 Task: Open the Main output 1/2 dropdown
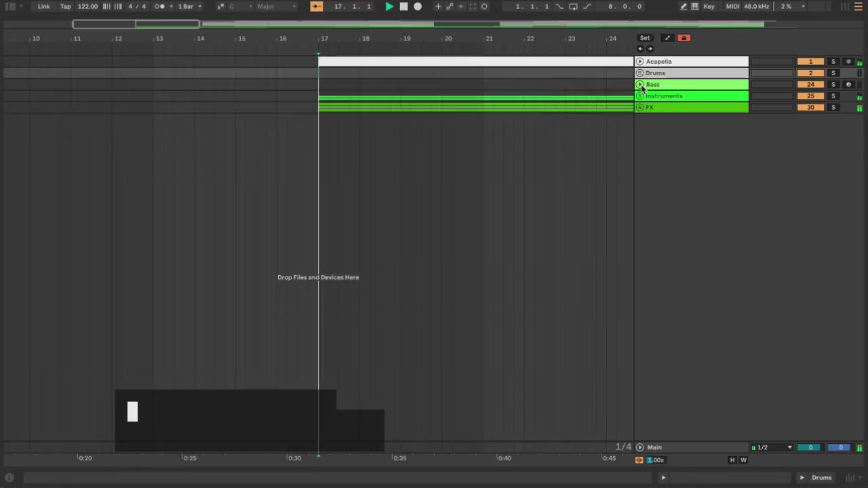[772, 447]
